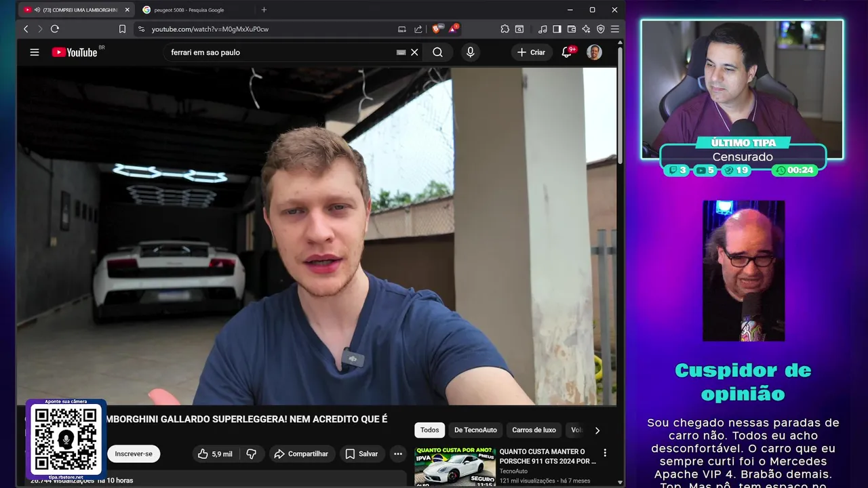Like the video (5,9 mil)
Image resolution: width=868 pixels, height=488 pixels.
(216, 453)
